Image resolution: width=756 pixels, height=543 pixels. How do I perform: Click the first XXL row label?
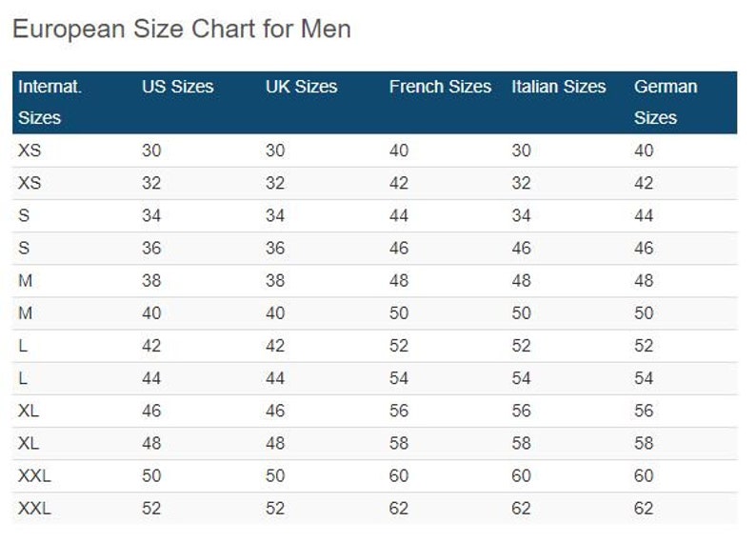(x=34, y=476)
